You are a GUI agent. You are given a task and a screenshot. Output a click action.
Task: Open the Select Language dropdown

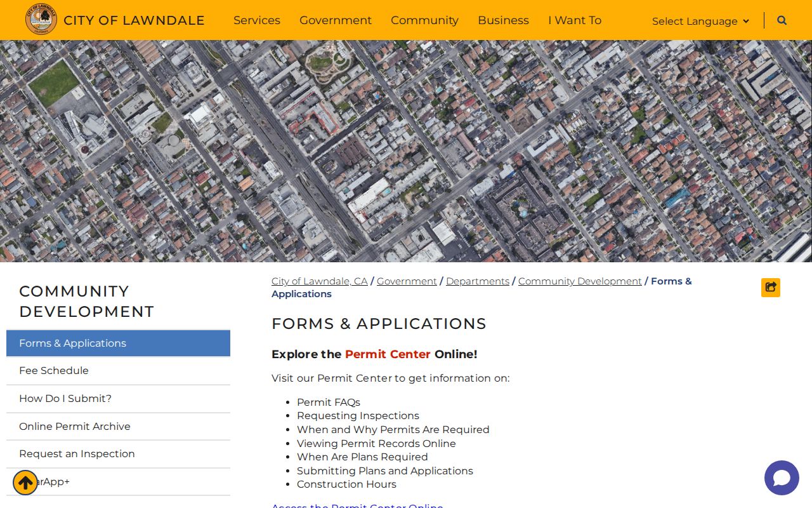(x=700, y=21)
